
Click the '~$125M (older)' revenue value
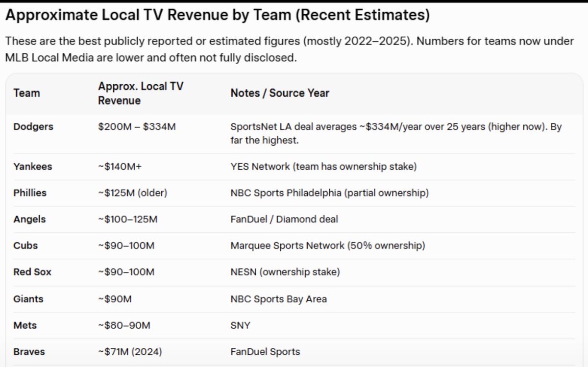(133, 193)
